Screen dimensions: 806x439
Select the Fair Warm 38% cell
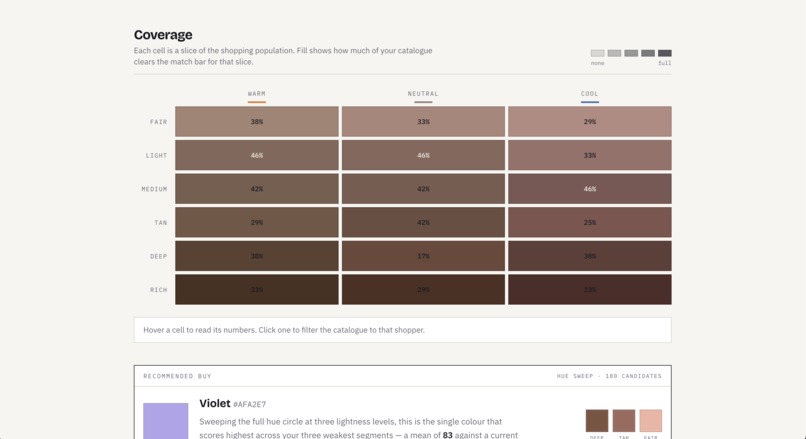(257, 121)
